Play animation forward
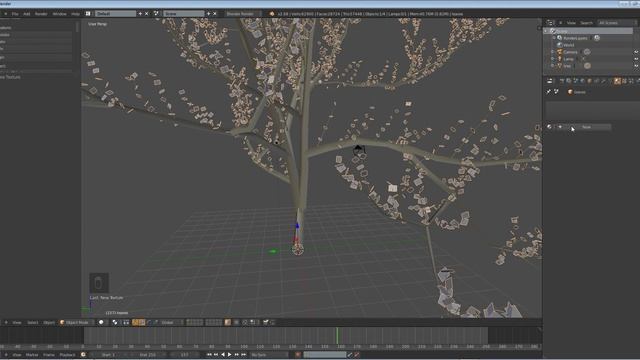Screen dimensions: 640x360 [x=229, y=355]
